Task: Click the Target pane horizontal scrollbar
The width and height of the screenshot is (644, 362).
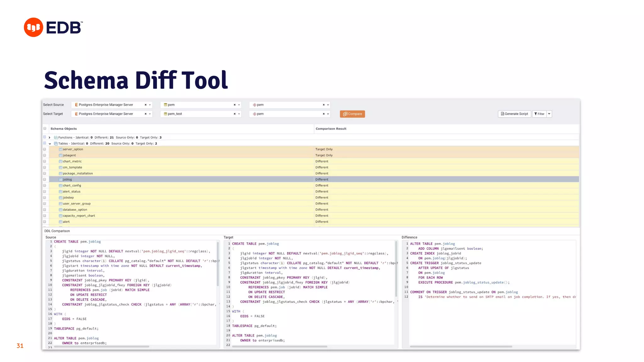Action: pos(280,347)
